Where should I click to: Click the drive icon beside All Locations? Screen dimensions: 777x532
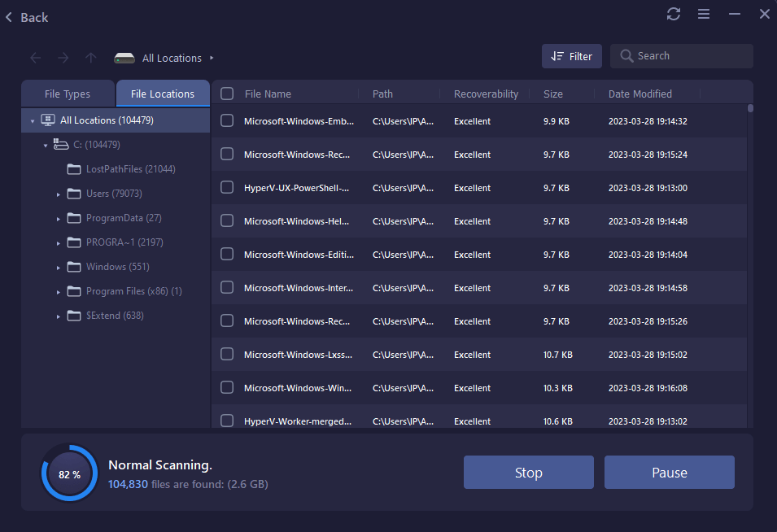coord(124,58)
